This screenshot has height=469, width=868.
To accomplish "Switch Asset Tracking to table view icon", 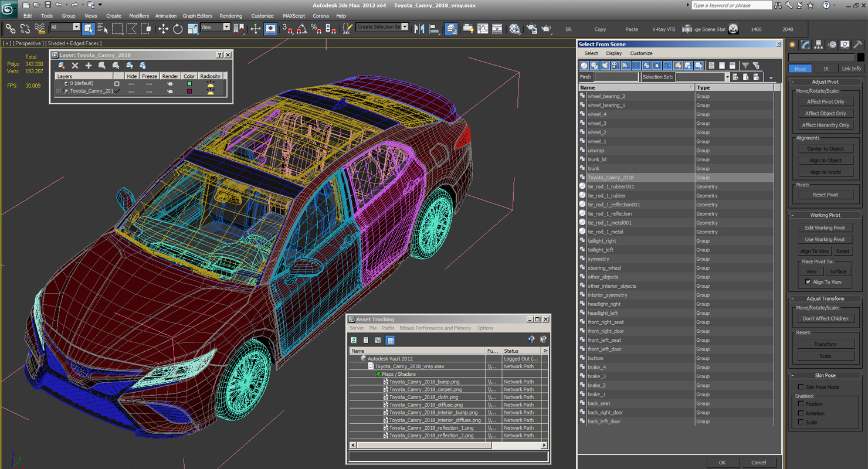I will click(391, 340).
